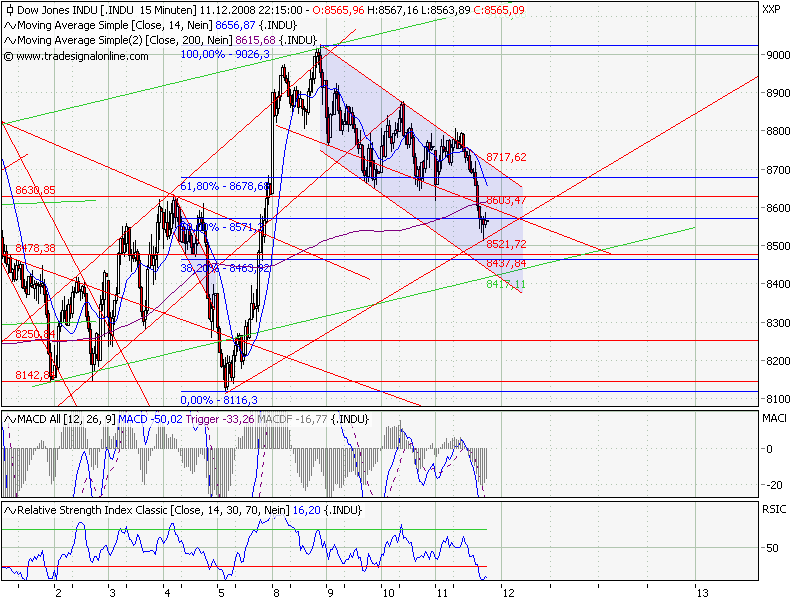The height and width of the screenshot is (600, 800).
Task: Select Fibonacci label 38,20% - 8463,92
Action: [224, 268]
